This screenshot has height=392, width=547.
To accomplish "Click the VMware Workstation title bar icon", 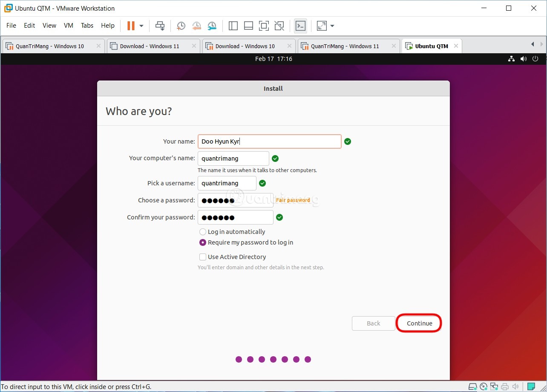I will tap(8, 8).
